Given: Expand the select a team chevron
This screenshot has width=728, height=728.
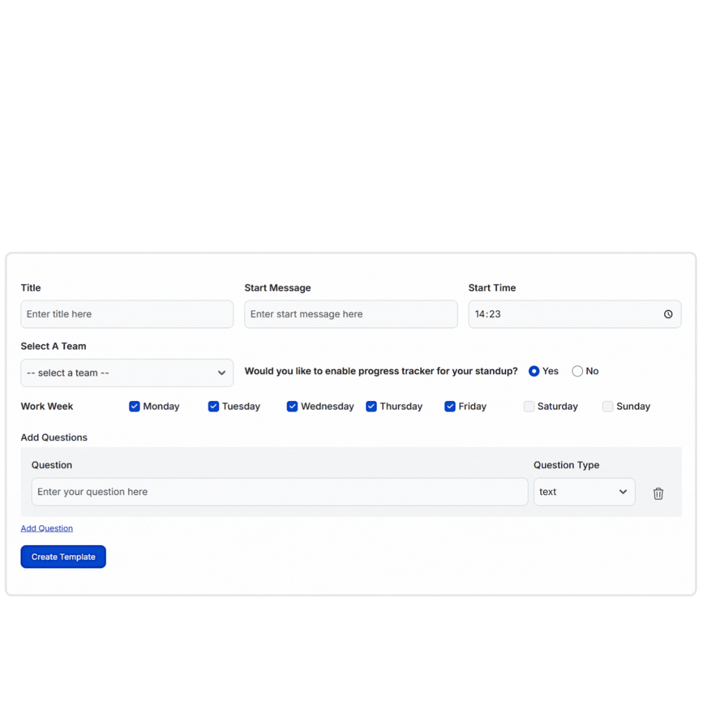Looking at the screenshot, I should [222, 373].
